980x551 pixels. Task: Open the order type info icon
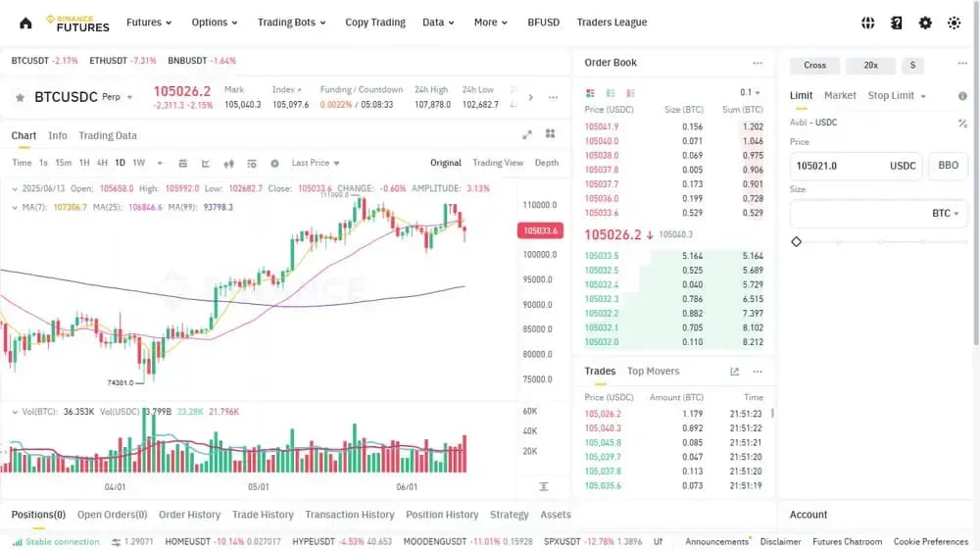tap(962, 96)
